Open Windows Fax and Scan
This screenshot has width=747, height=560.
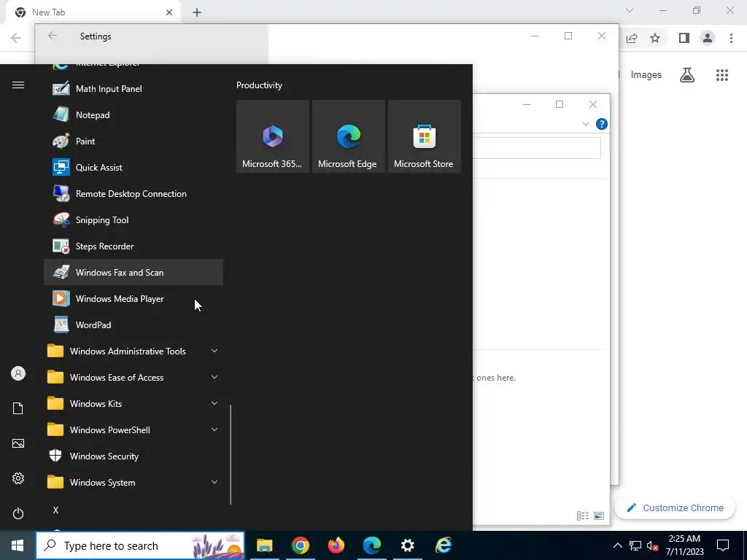pos(133,272)
